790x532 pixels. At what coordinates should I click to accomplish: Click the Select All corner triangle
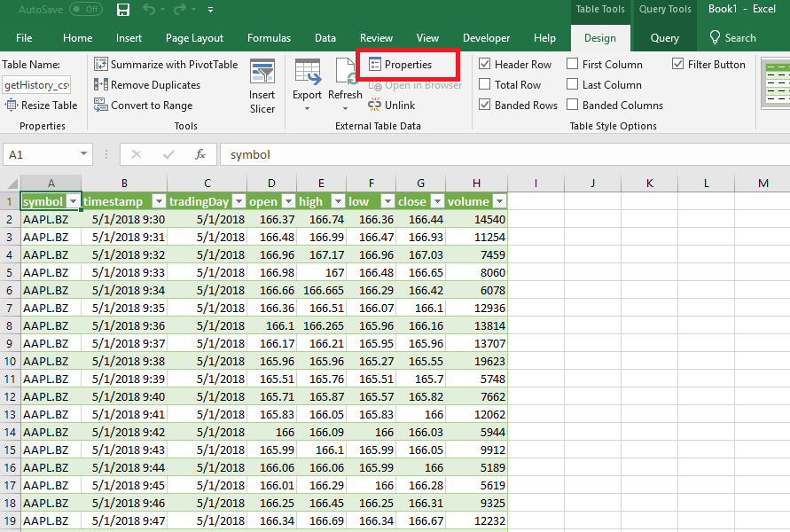pyautogui.click(x=12, y=184)
